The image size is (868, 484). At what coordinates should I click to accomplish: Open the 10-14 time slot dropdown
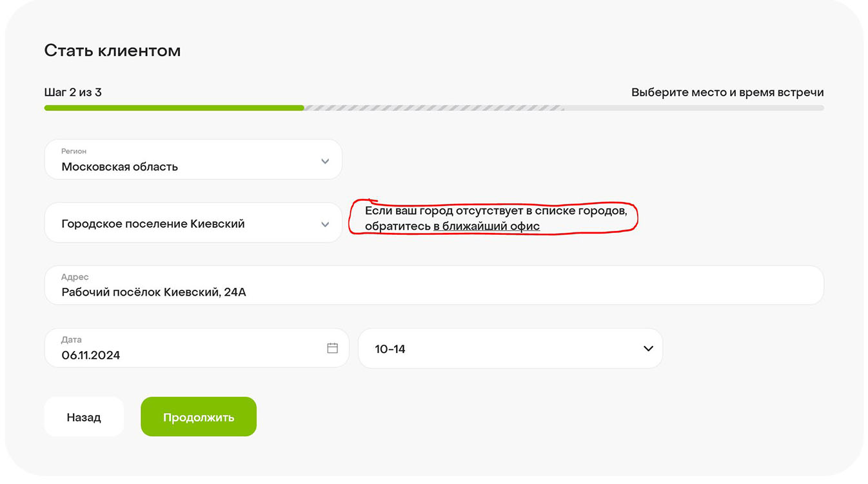pos(509,348)
